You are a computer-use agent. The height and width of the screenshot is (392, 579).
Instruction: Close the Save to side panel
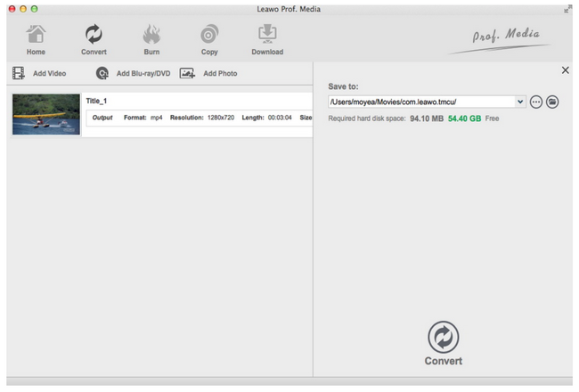pos(565,70)
